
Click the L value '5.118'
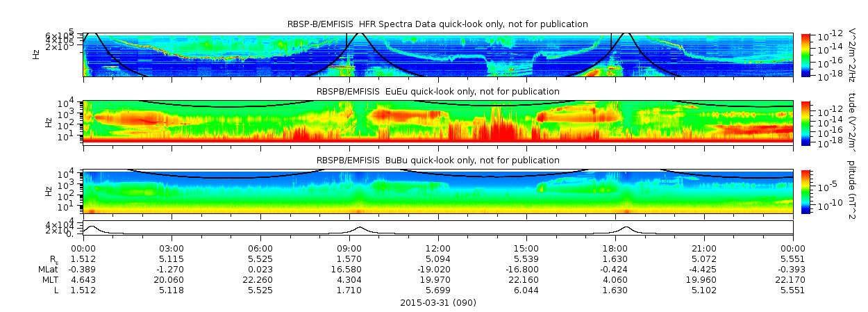[172, 290]
